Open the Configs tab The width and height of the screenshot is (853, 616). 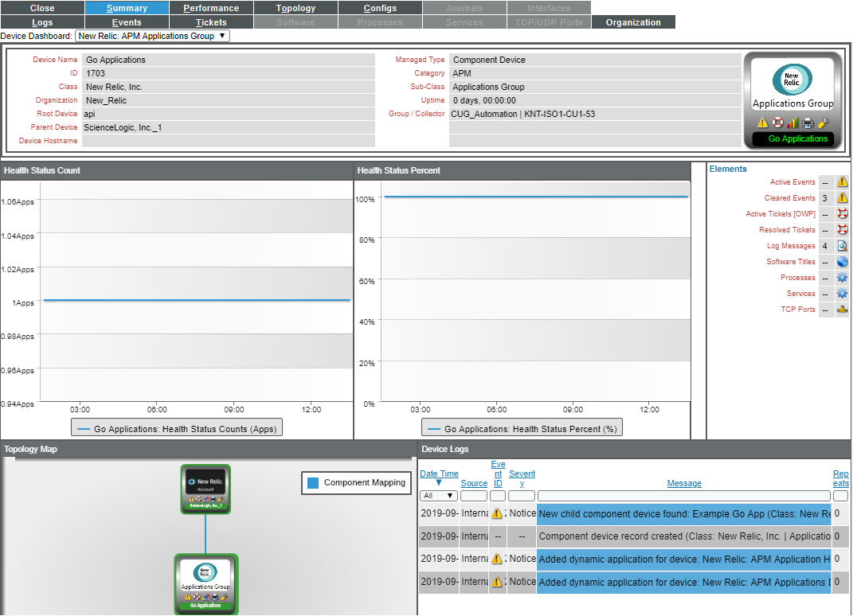[380, 8]
